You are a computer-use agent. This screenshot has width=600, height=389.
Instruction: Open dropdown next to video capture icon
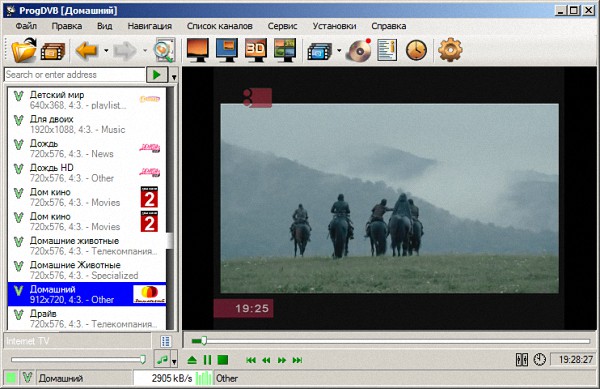click(339, 50)
